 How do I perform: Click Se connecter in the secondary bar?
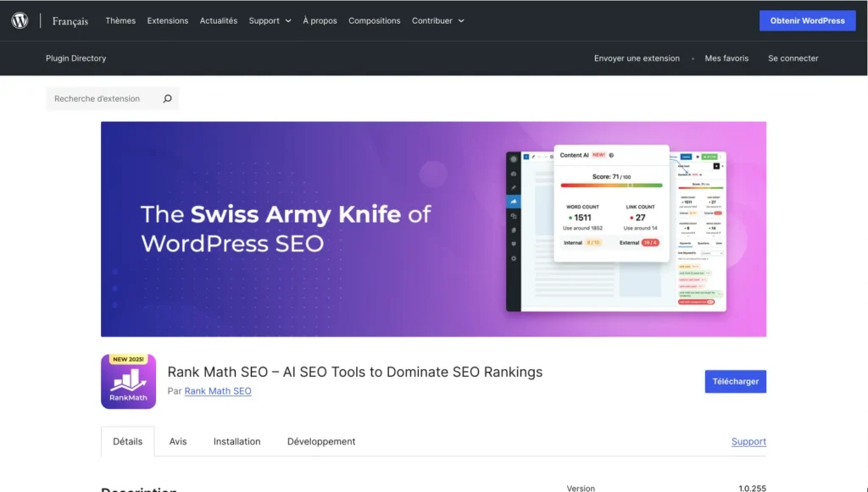793,58
